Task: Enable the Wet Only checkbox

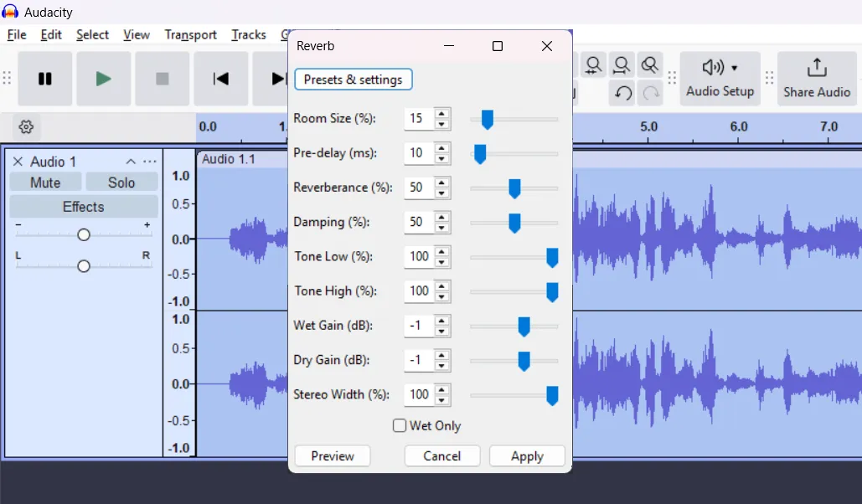Action: (x=400, y=426)
